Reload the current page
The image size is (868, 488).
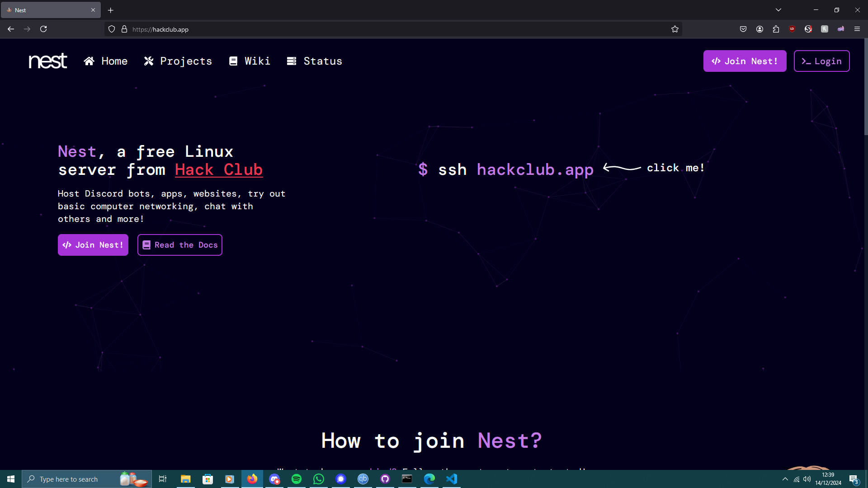(43, 29)
